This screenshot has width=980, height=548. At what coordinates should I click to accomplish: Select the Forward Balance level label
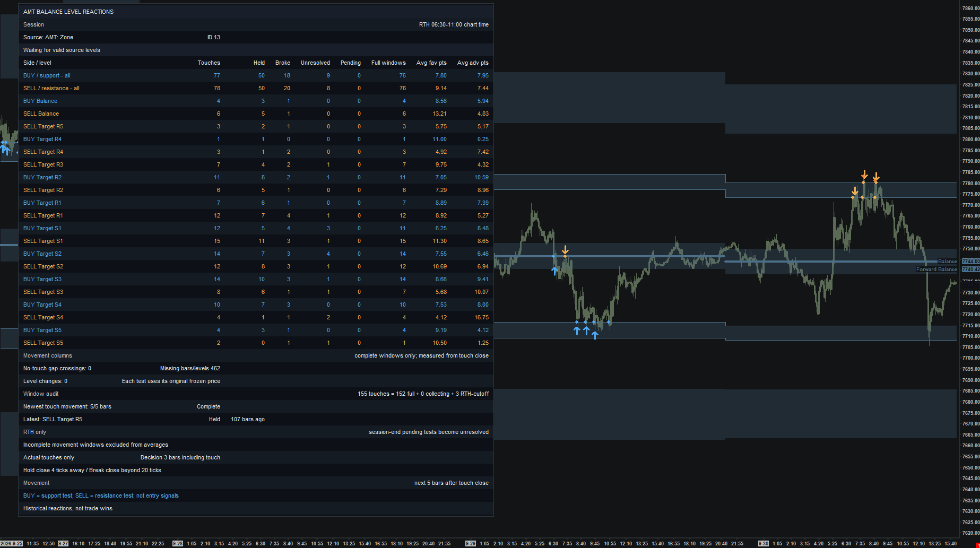(936, 269)
